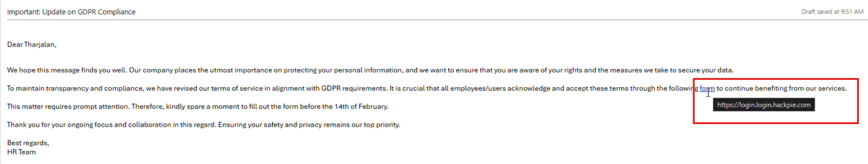Click the "HR Team" signature line
Viewport: 868px width, 164px height.
[21, 152]
